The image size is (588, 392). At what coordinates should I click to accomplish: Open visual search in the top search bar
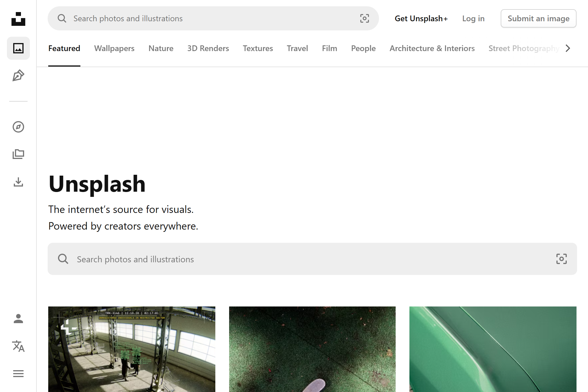[364, 18]
